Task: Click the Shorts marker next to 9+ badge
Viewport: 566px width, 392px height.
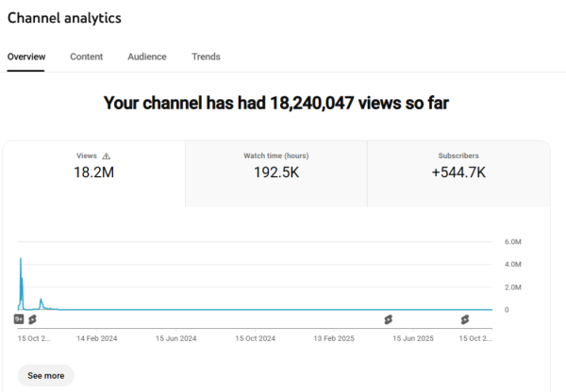Action: [32, 319]
